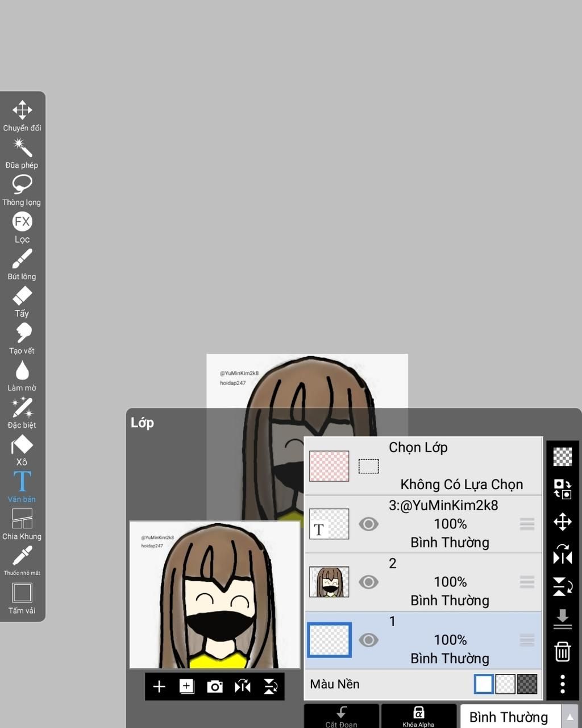Select the Chia Khung frame divider tool
Screen dimensions: 582x728
click(22, 524)
